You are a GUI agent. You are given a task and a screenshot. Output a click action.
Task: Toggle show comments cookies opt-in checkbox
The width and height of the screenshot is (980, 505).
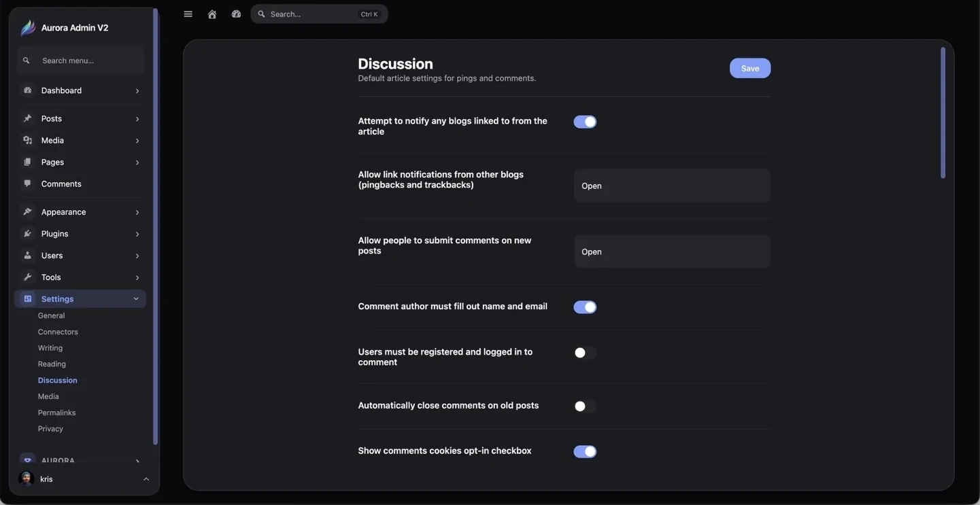[585, 452]
